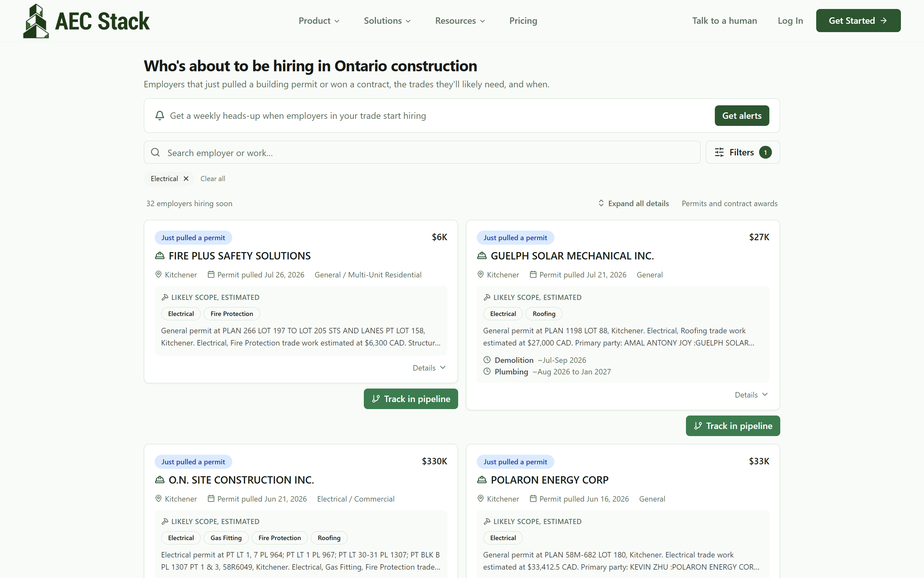
Task: Click Fire Protection tag in Fire Plus card
Action: 232,313
